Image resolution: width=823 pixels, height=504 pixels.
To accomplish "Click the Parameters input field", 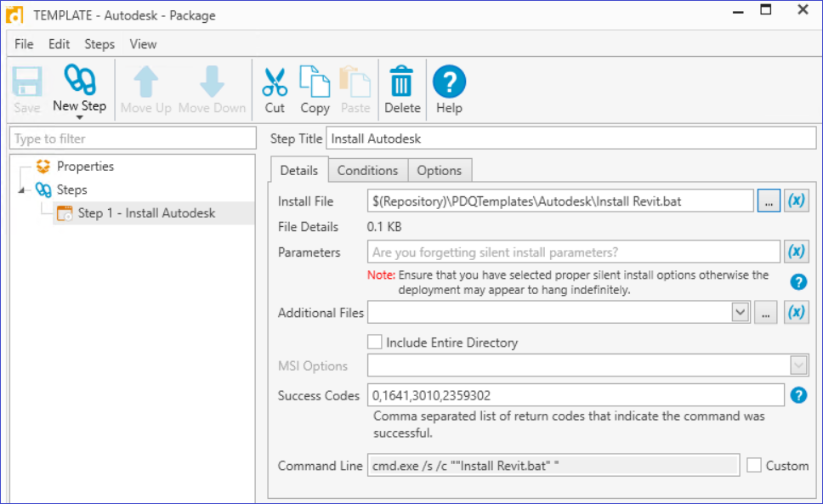I will (574, 252).
